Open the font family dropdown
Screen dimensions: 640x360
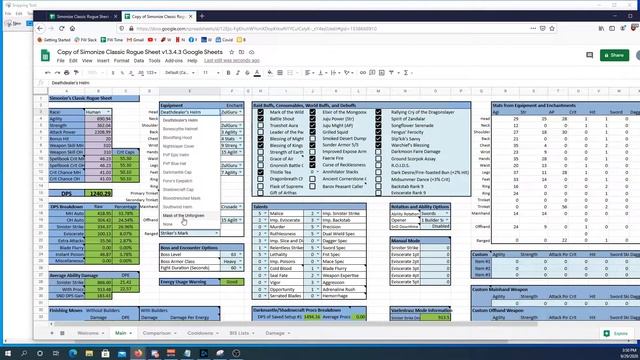tap(180, 73)
